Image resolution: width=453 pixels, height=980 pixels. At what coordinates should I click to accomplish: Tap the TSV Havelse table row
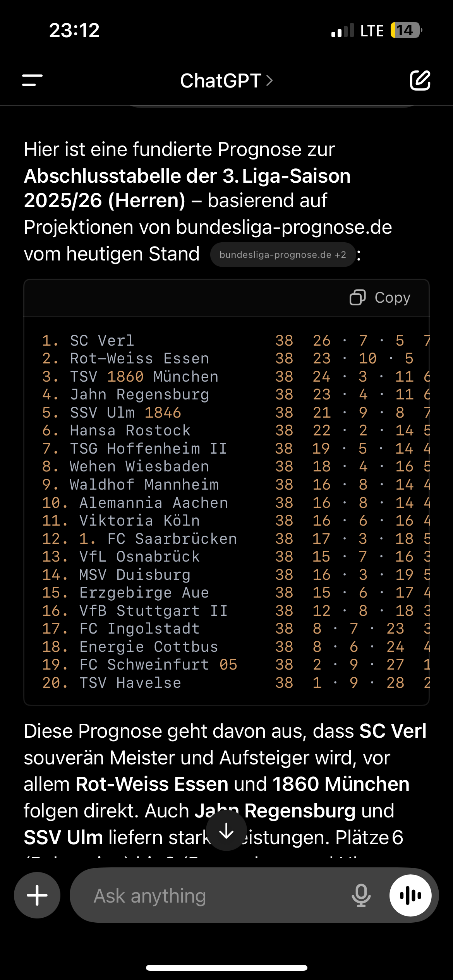pos(226,683)
